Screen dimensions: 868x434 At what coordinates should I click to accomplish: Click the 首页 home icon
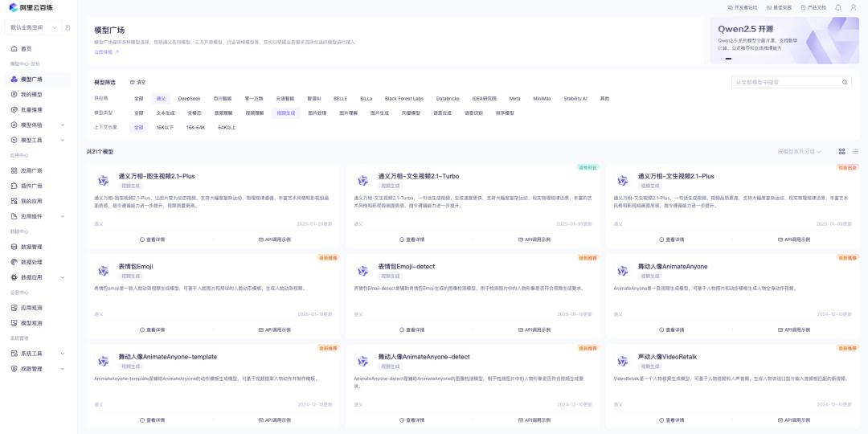point(14,49)
